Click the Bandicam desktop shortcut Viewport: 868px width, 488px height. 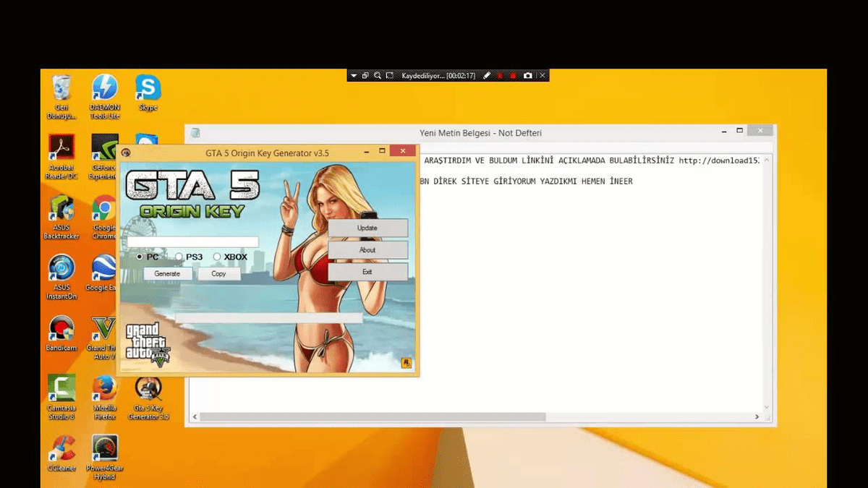61,333
